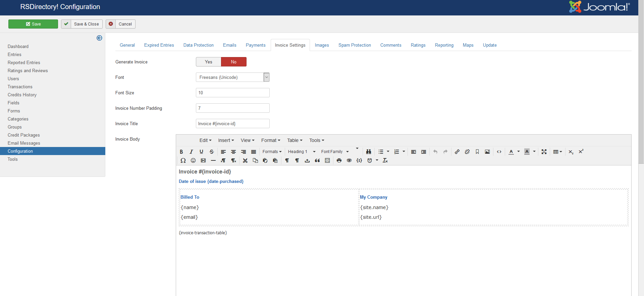644x296 pixels.
Task: Open the Font dropdown Freesans (Unicode)
Action: (233, 77)
